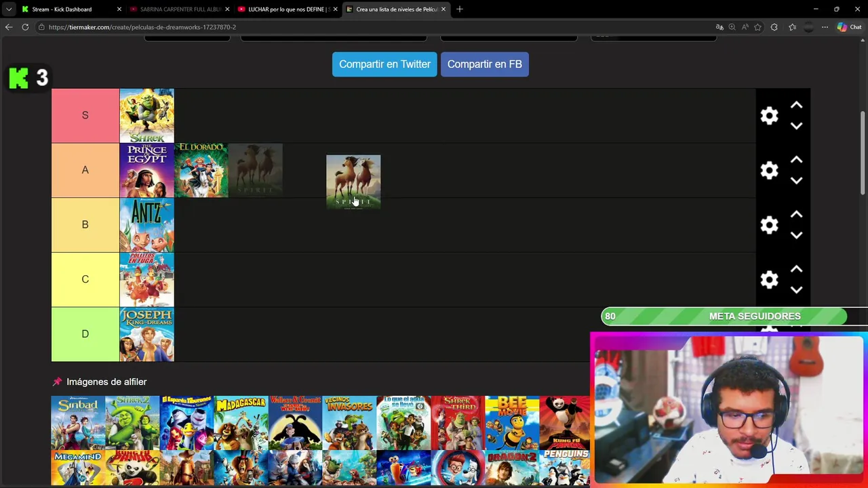Select Wallace & Gromit poster

(x=295, y=423)
